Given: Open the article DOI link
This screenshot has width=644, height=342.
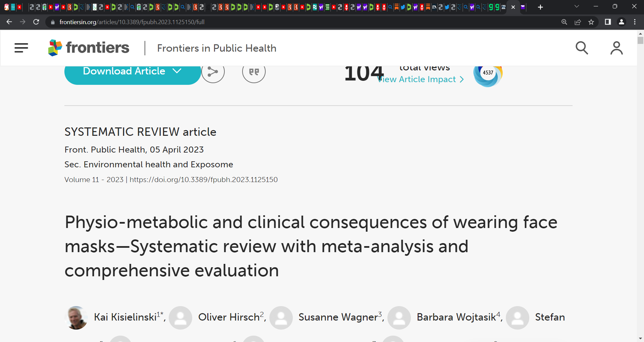Looking at the screenshot, I should pos(204,179).
